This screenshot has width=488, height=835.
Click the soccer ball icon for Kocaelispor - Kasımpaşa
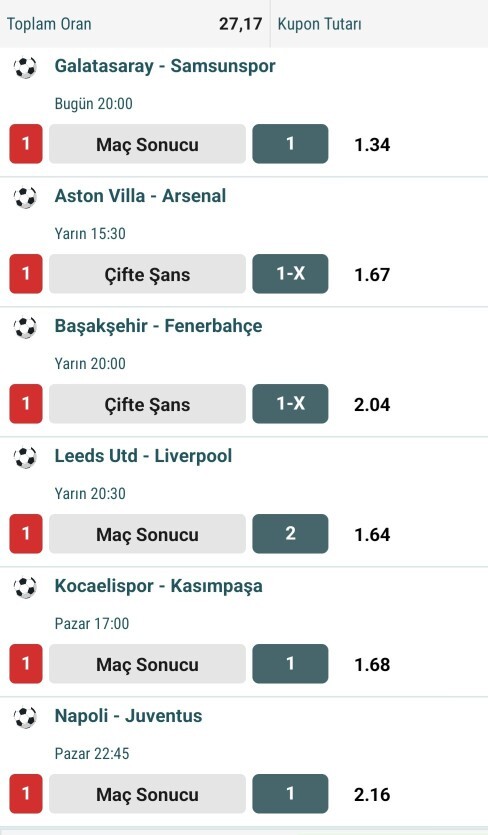pos(25,587)
